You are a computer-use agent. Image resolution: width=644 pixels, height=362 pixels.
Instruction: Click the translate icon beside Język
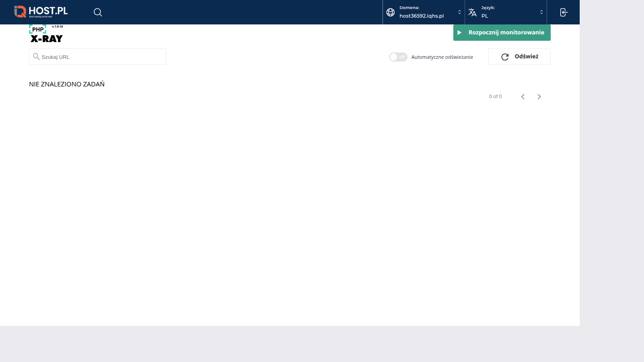coord(472,12)
